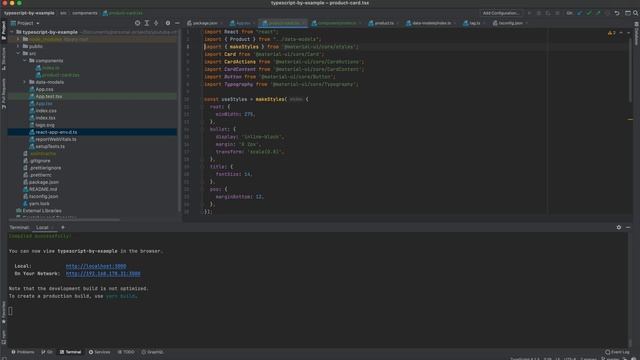Open the localhost:3000 link in terminal
640x360 pixels.
96,266
